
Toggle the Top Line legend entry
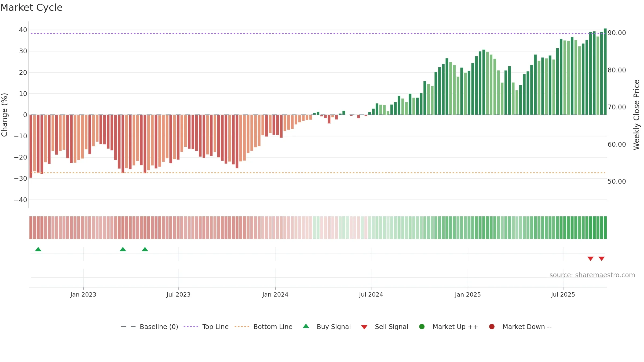206,327
